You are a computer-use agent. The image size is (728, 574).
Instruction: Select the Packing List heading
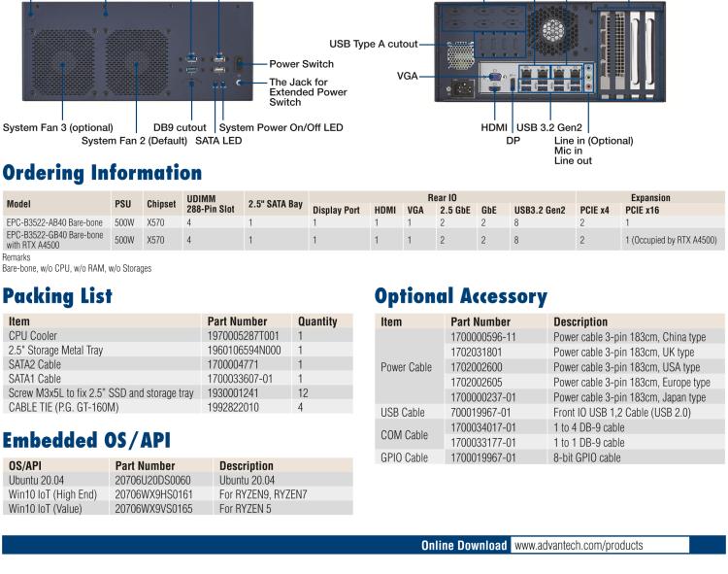pyautogui.click(x=57, y=295)
